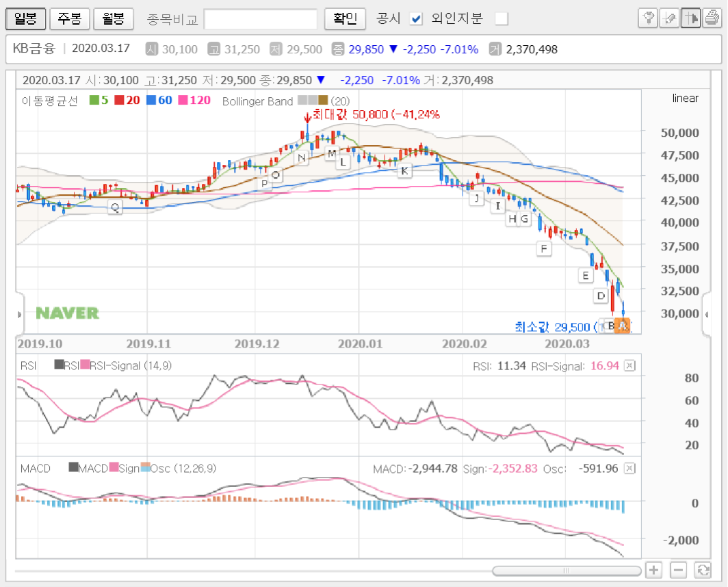Open disclosure marker F on chart

click(544, 248)
